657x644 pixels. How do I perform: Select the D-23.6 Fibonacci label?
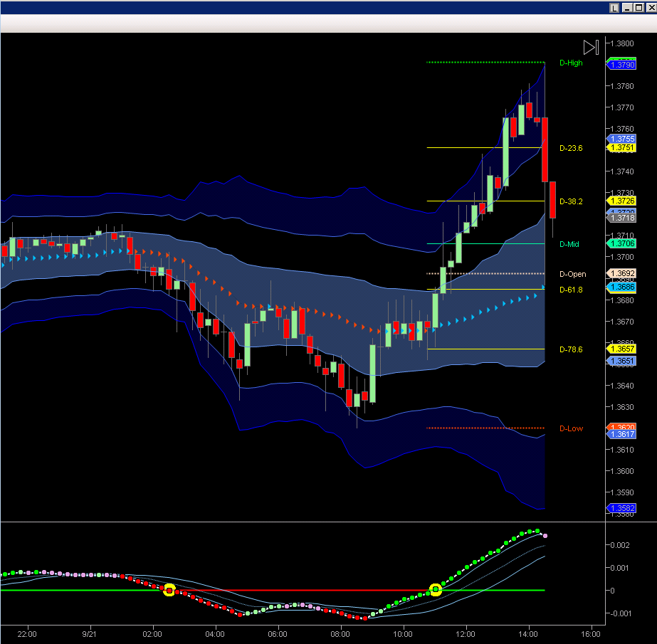click(x=571, y=148)
